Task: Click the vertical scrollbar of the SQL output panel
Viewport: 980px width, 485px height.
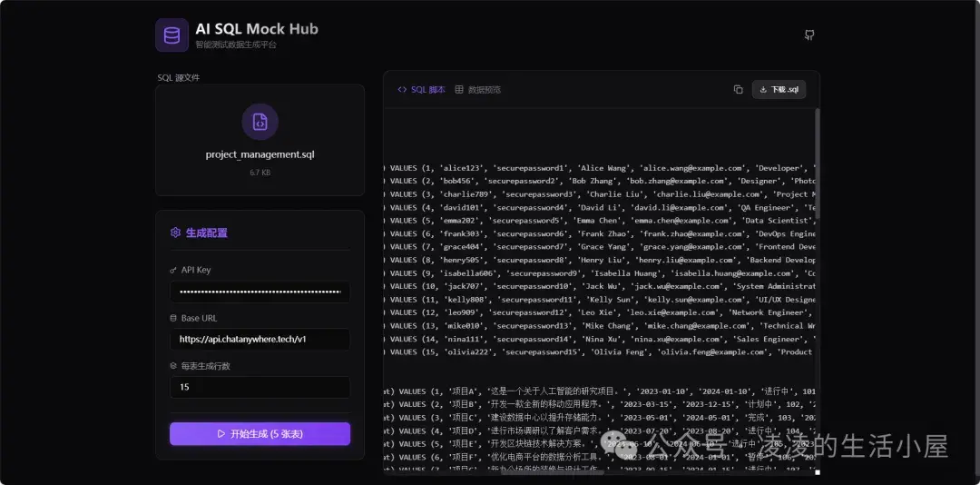Action: point(817,272)
